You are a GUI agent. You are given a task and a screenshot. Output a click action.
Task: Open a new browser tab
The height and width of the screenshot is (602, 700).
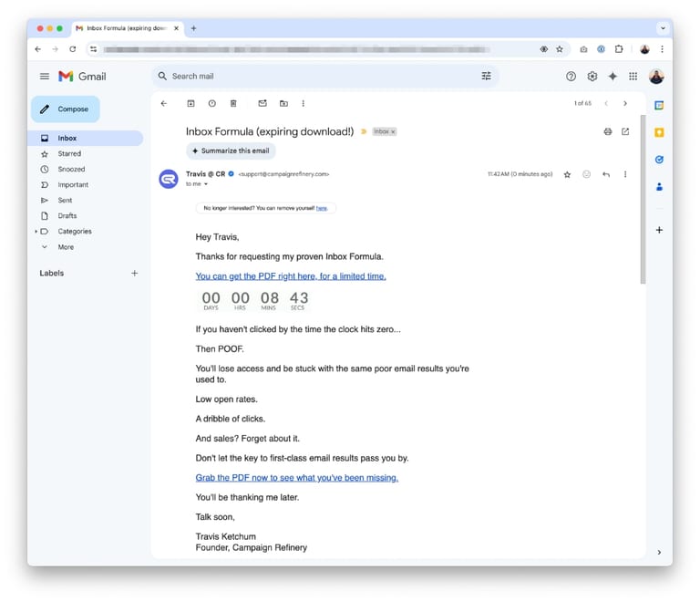(194, 28)
